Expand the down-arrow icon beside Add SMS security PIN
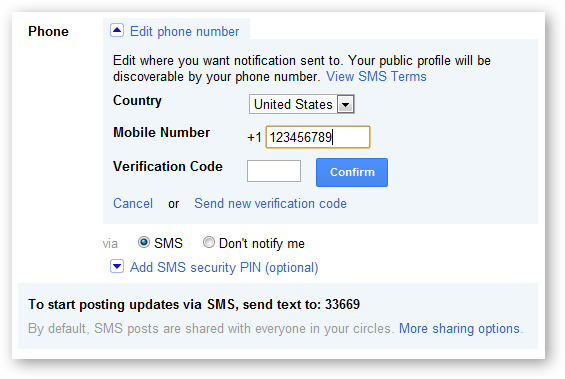565x379 pixels. click(117, 267)
